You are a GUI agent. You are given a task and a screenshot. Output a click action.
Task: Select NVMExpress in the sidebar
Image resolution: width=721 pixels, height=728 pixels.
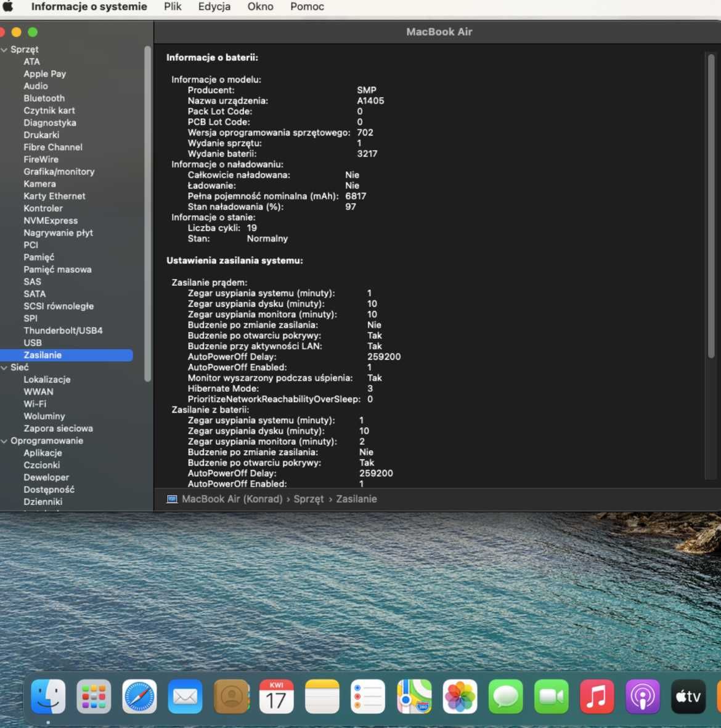coord(51,220)
